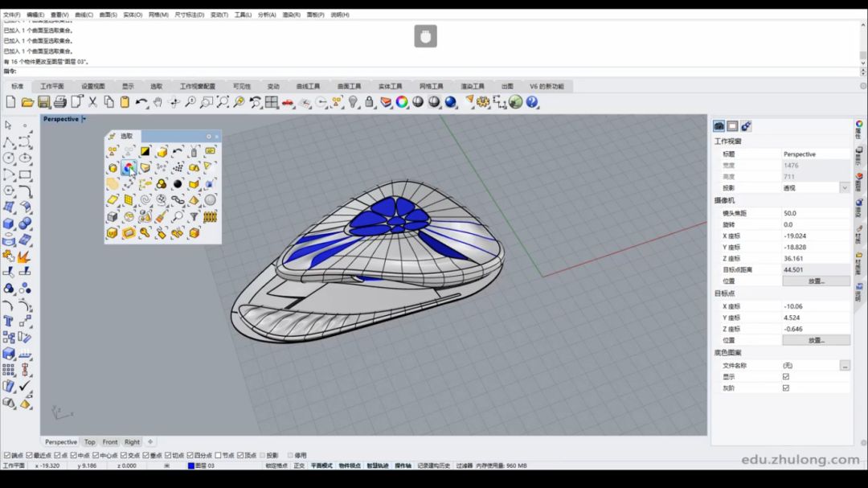Switch to the Right viewport tab
Image resolution: width=868 pixels, height=488 pixels.
point(132,442)
